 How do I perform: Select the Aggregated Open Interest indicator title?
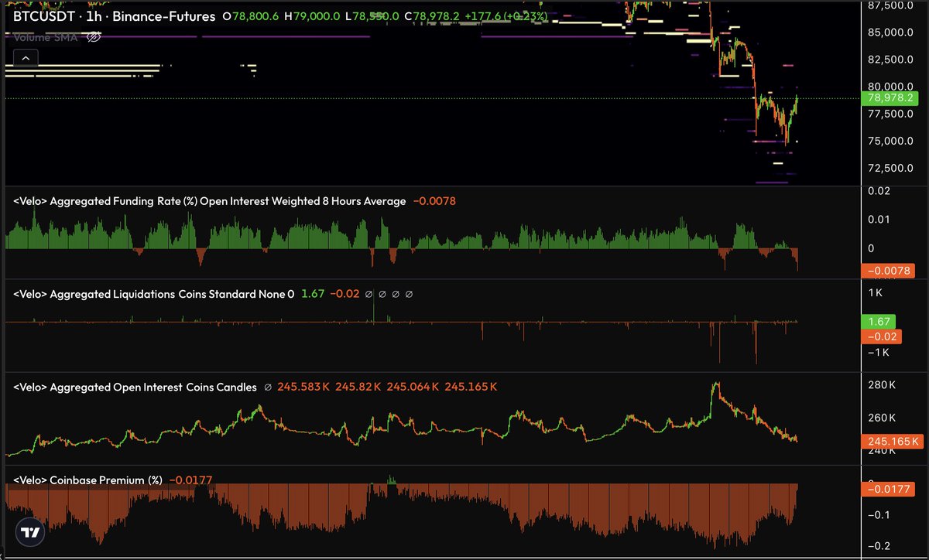pyautogui.click(x=135, y=387)
